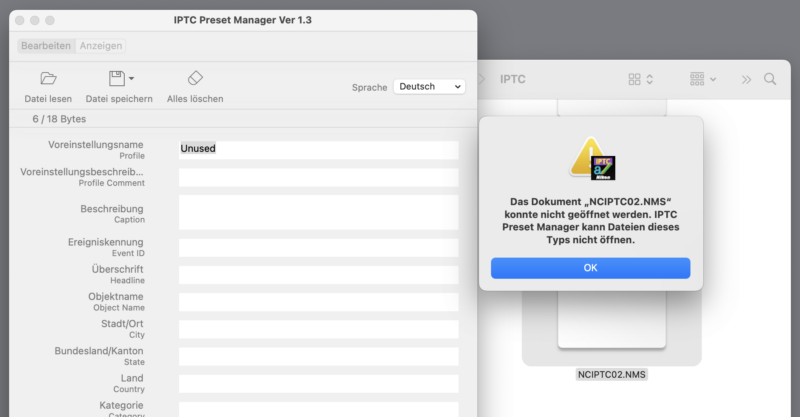Open the Sprache language dropdown
Viewport: 800px width, 417px height.
429,87
